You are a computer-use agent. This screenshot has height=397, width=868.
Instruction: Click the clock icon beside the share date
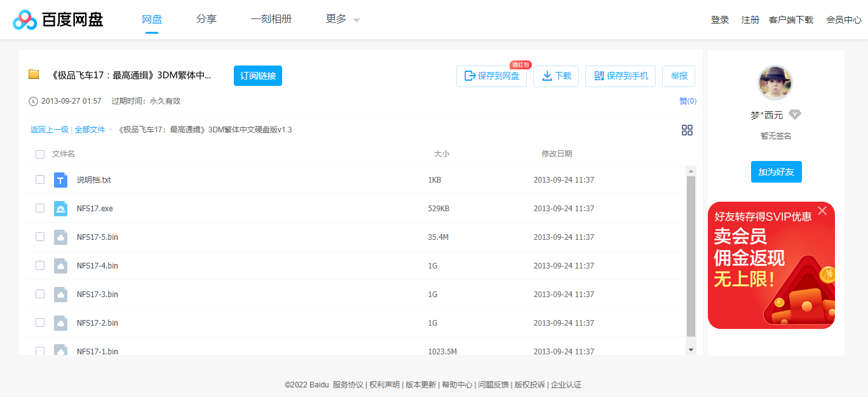click(32, 101)
